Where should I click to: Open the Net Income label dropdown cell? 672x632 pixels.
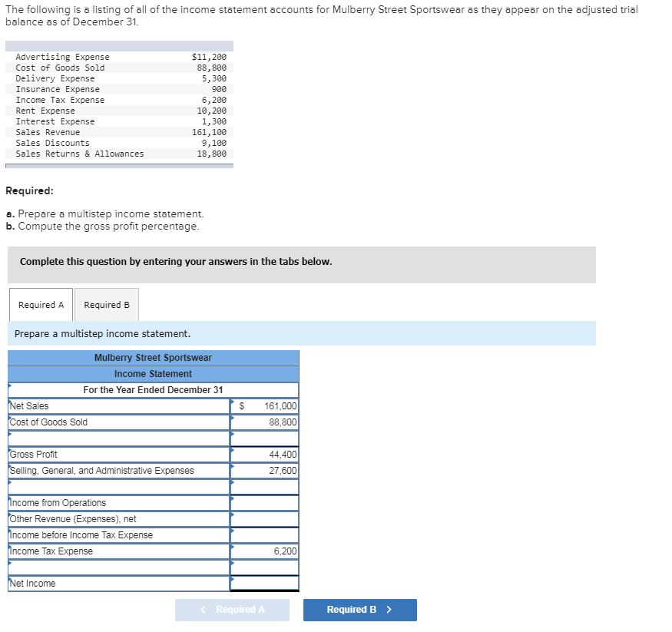[x=119, y=584]
